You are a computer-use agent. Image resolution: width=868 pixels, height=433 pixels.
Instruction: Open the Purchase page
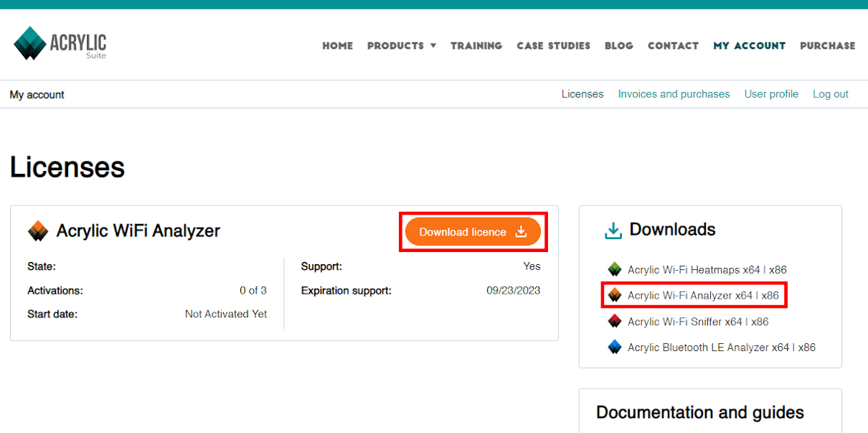coord(828,45)
